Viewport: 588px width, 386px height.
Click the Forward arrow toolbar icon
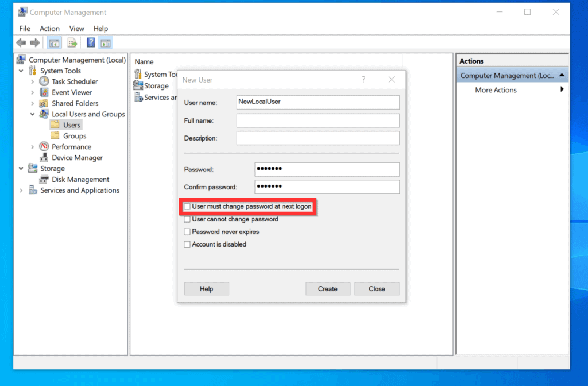(x=35, y=42)
